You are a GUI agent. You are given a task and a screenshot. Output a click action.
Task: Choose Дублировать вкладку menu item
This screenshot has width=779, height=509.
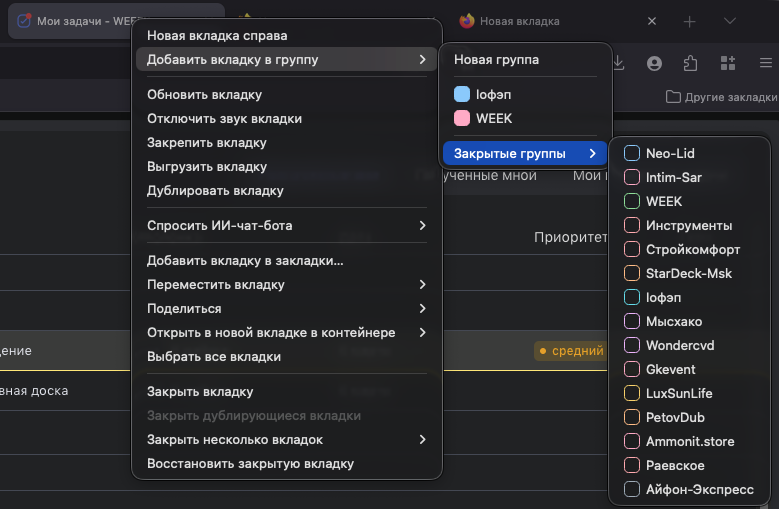pos(215,190)
